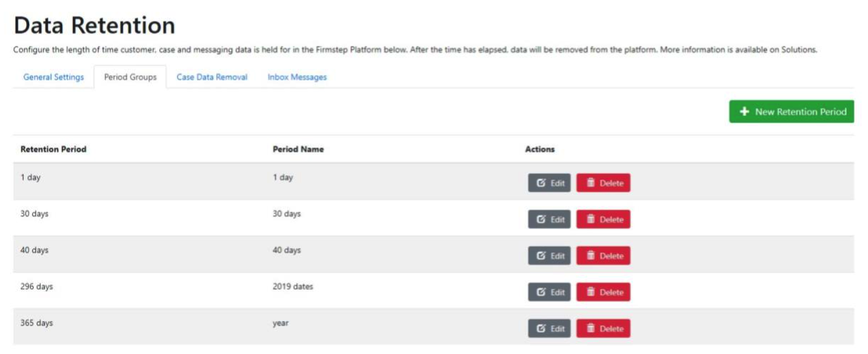
Task: Go to the Inbox Messages tab
Action: click(297, 77)
